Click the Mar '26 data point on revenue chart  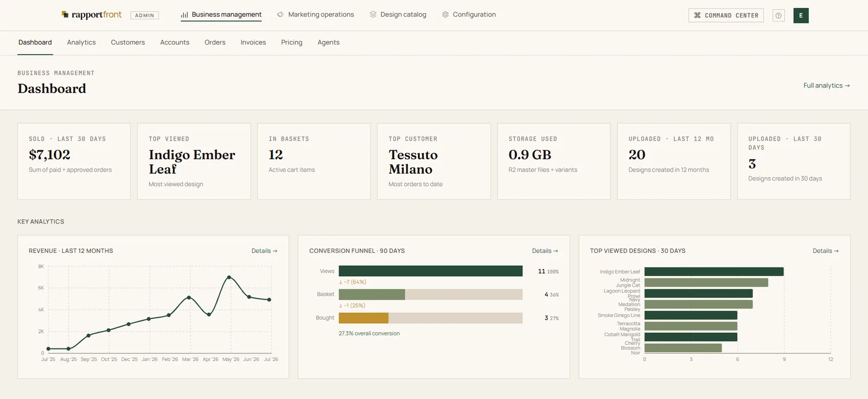point(189,297)
